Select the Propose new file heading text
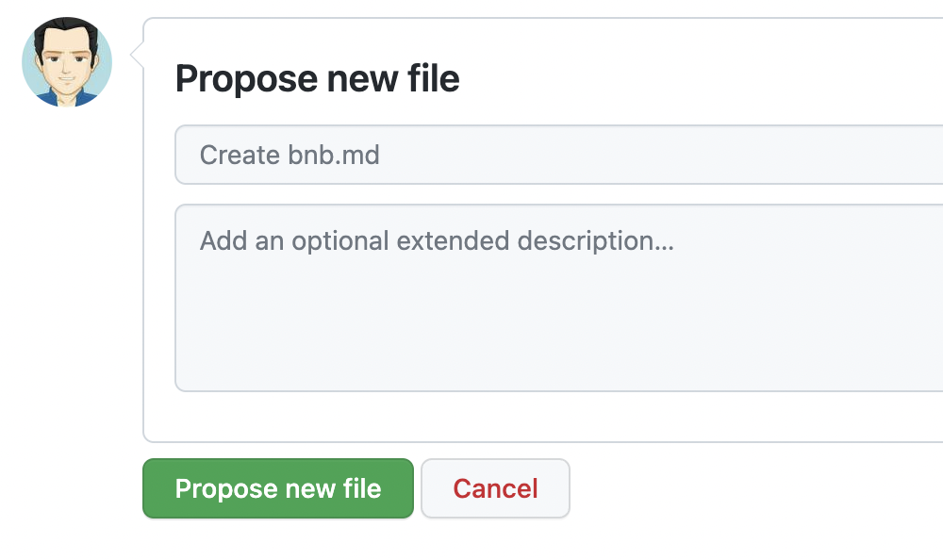The image size is (943, 560). point(318,78)
